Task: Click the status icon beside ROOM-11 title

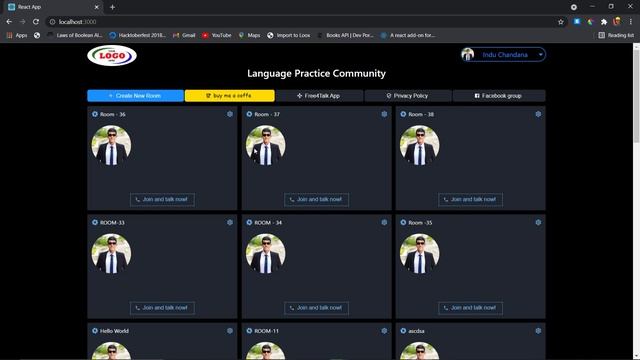Action: tap(249, 331)
